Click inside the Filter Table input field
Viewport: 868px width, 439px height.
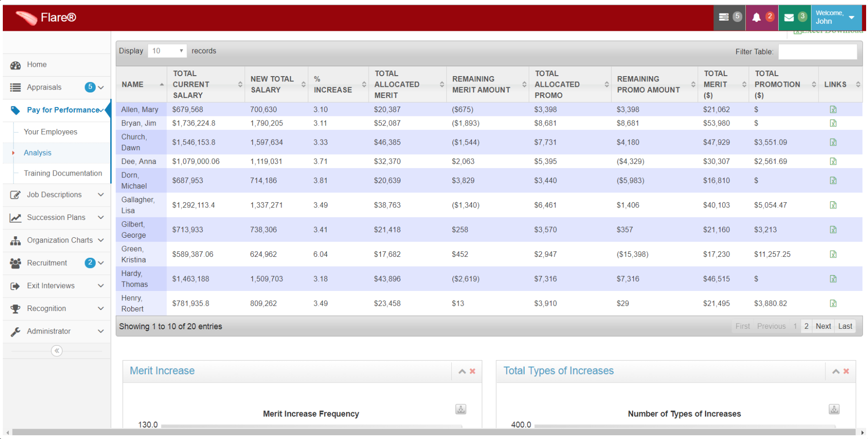[818, 51]
